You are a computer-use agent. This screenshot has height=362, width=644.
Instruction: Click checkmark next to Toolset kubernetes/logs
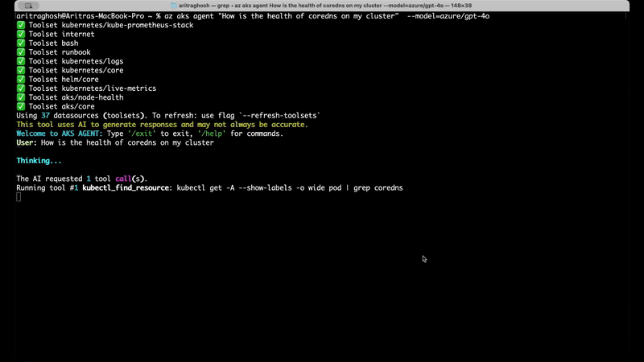pos(21,61)
